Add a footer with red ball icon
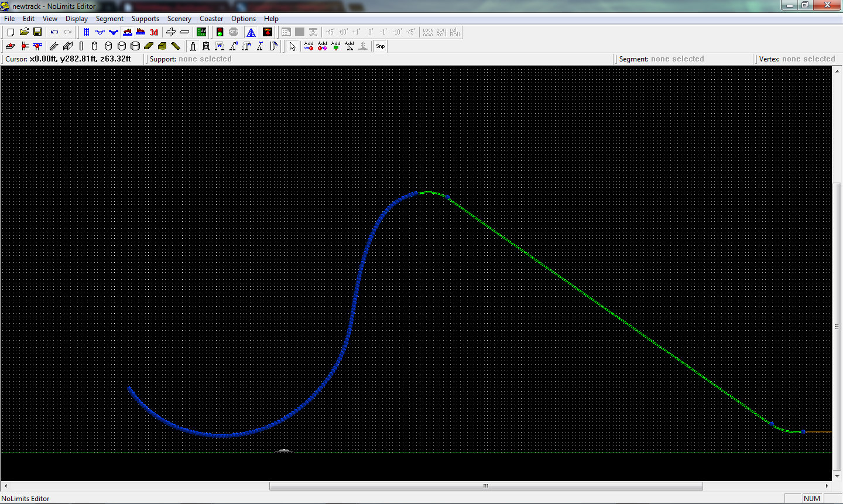 pos(11,46)
